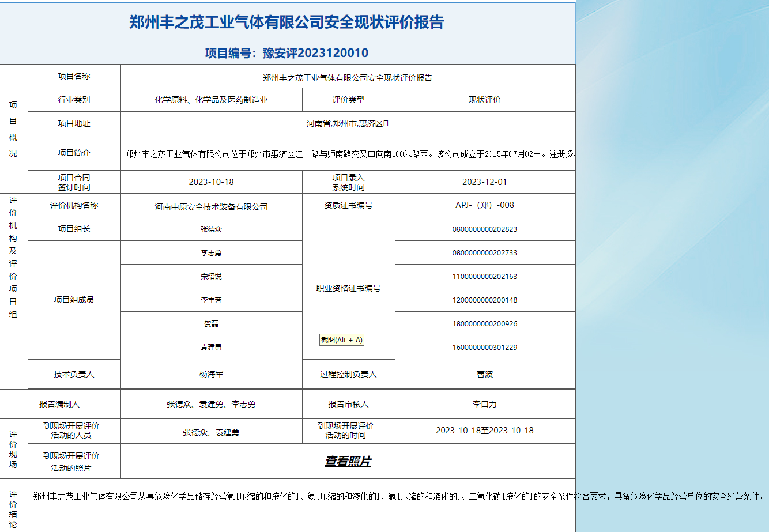This screenshot has height=532, width=769.
Task: Click the 评价类型 label
Action: (348, 100)
